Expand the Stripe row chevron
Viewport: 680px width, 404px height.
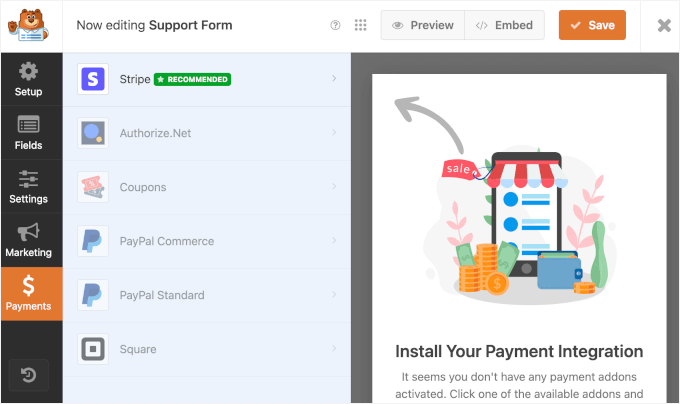pos(334,78)
